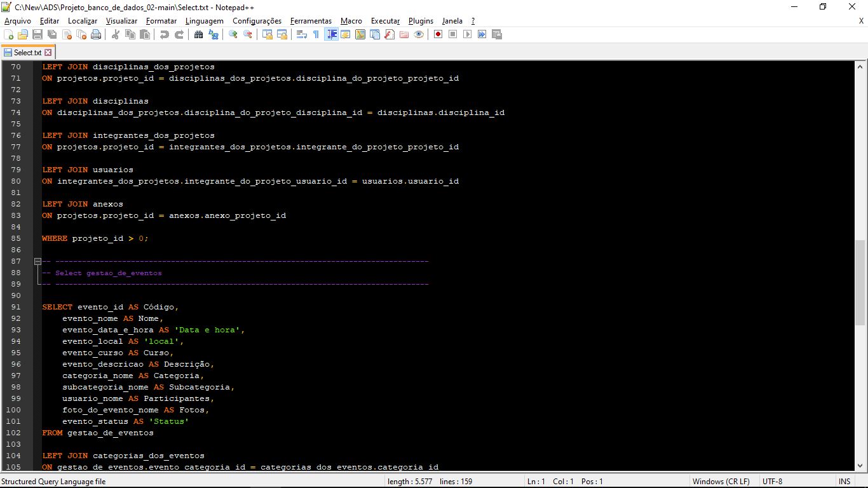Viewport: 868px width, 488px height.
Task: Zoom out toolbar icon
Action: (247, 34)
